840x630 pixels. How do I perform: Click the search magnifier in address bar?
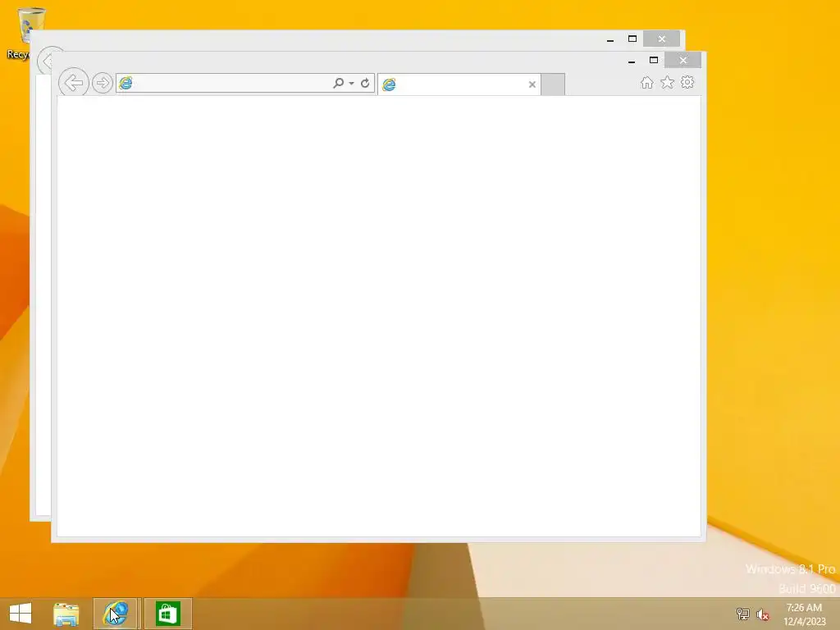[x=338, y=83]
